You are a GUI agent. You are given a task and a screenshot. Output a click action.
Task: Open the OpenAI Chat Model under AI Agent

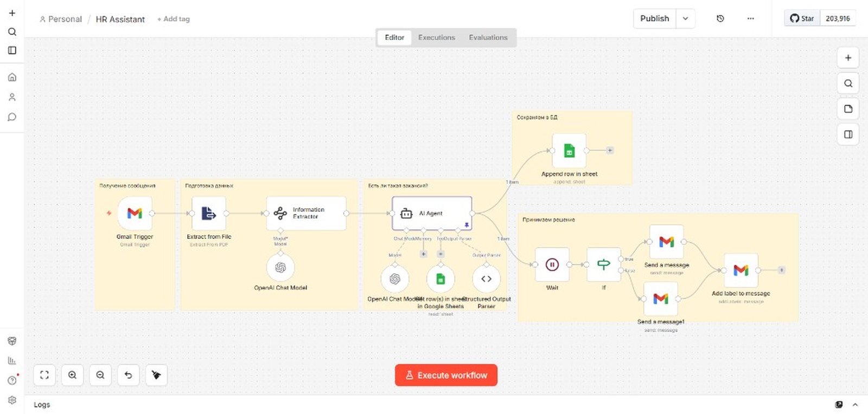click(x=395, y=279)
